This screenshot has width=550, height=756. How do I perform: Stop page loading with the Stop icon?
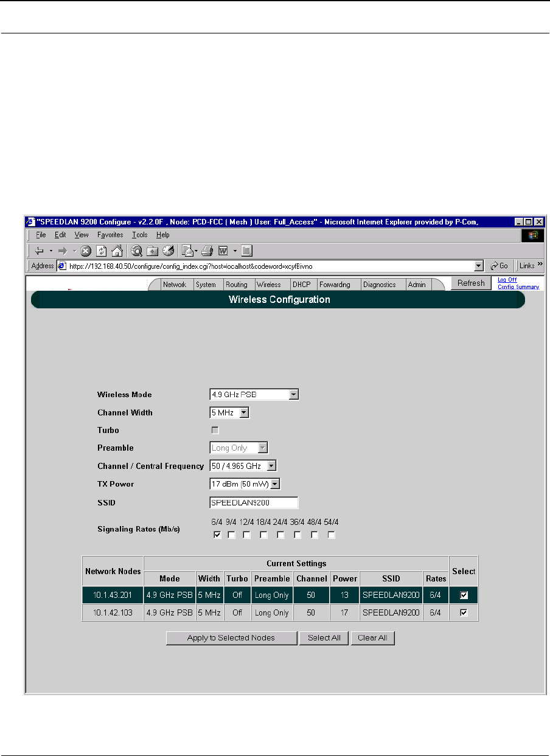pos(86,251)
